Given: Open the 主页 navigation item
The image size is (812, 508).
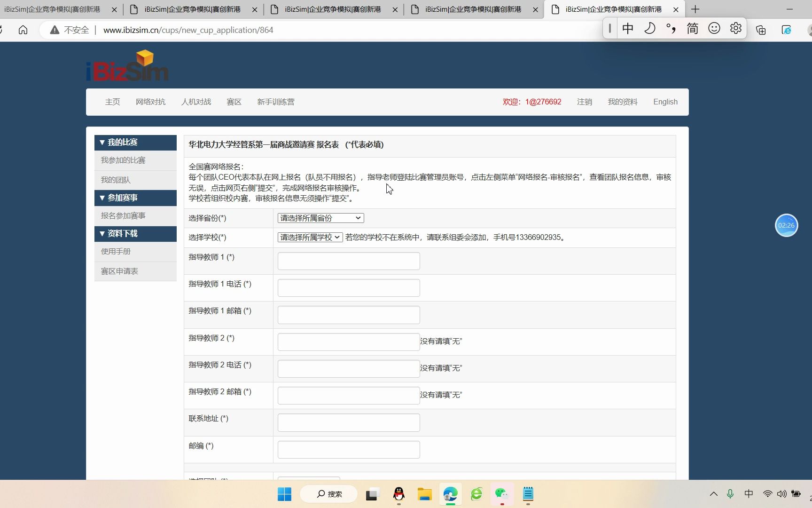Looking at the screenshot, I should point(112,102).
